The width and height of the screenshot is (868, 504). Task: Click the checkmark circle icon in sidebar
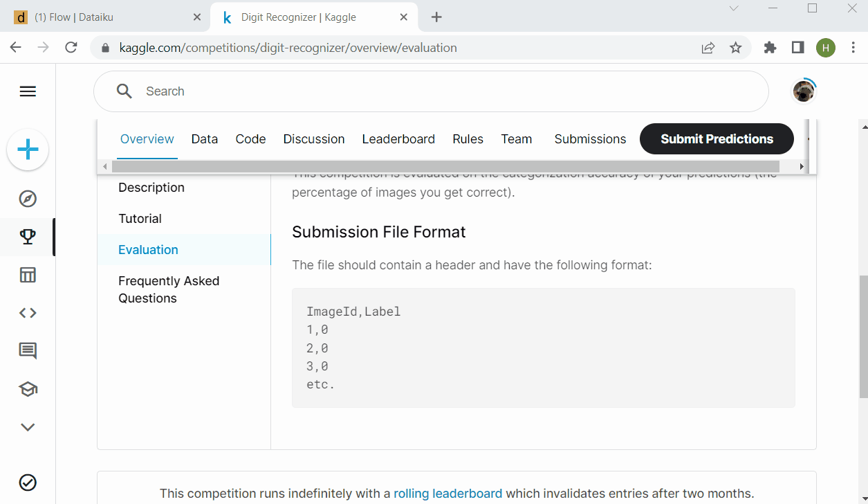(x=28, y=483)
